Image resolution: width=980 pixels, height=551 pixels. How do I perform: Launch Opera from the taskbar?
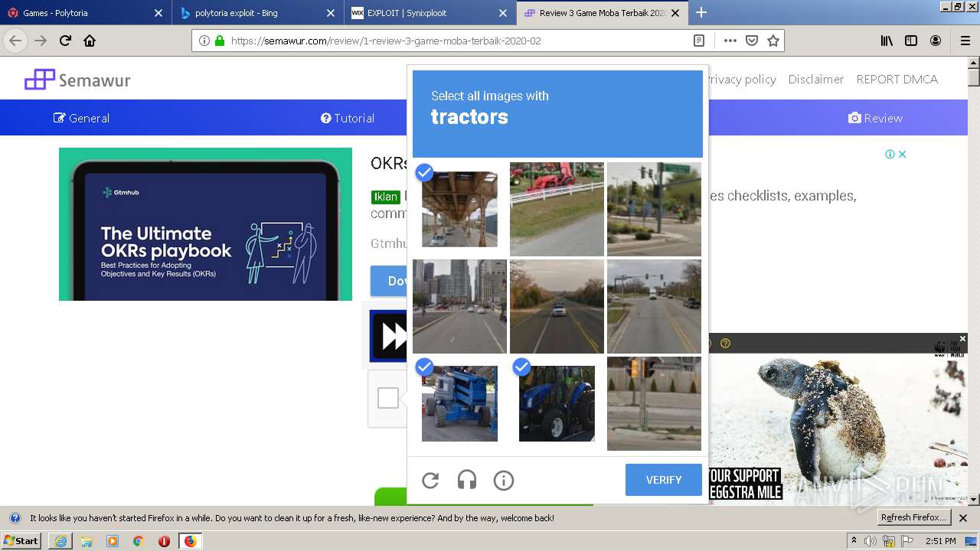click(x=164, y=541)
